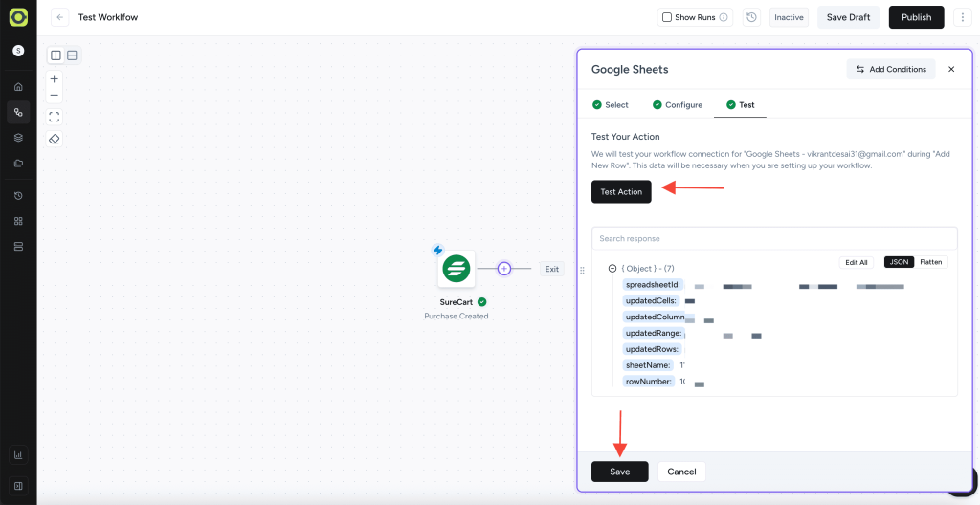Image resolution: width=980 pixels, height=505 pixels.
Task: Open the home icon in left sidebar
Action: [x=18, y=87]
